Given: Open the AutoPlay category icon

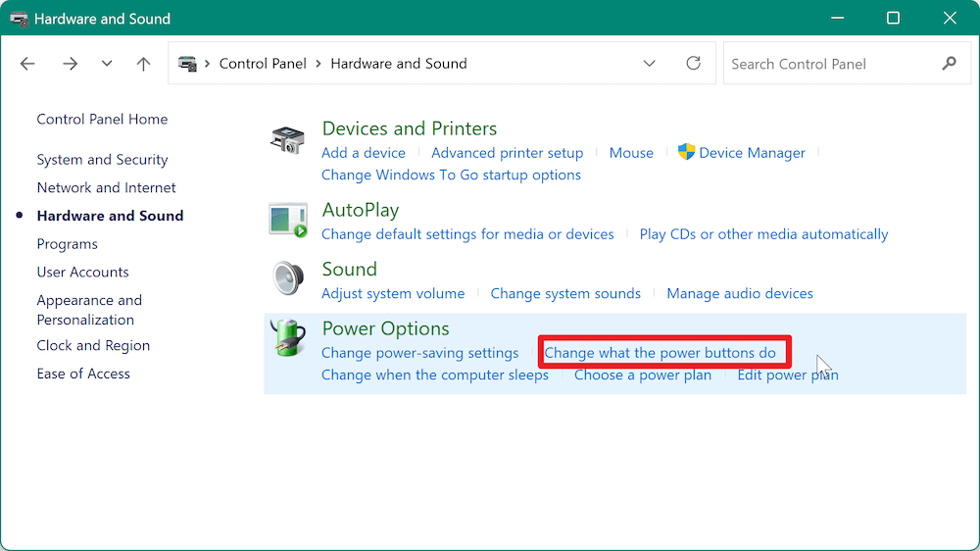Looking at the screenshot, I should pos(288,220).
